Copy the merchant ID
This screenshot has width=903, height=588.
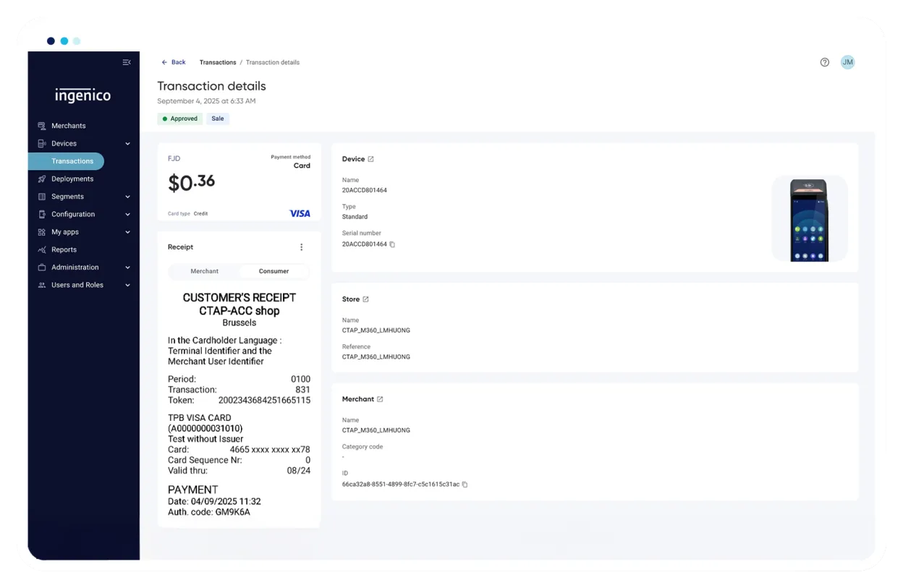pos(465,485)
